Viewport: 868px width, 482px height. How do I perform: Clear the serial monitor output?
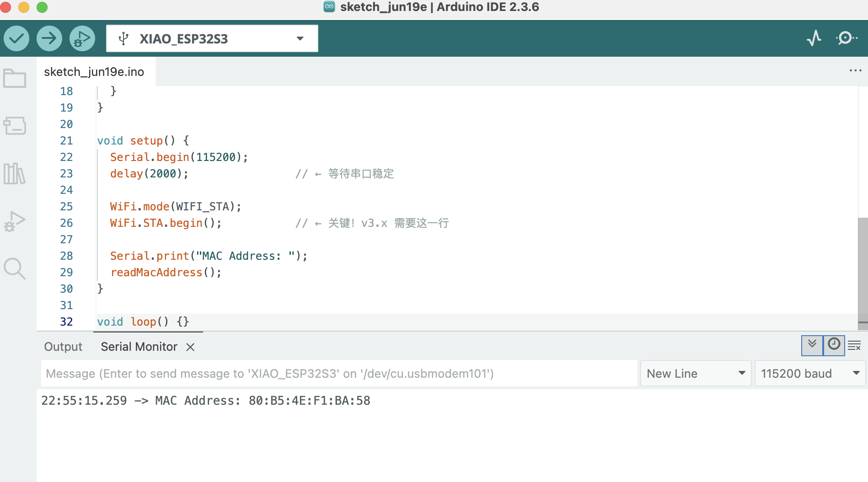(x=854, y=346)
